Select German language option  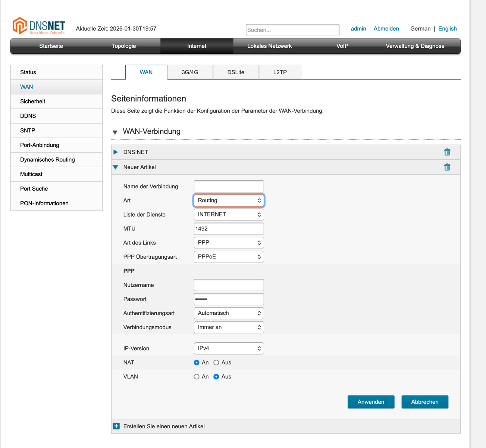[x=420, y=28]
